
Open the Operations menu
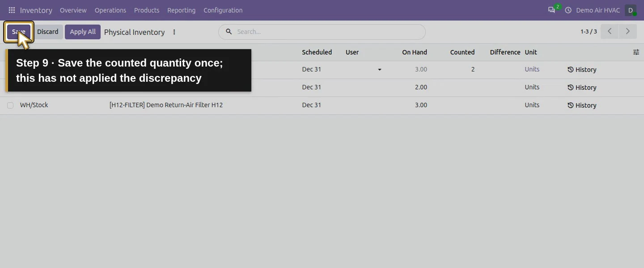pos(110,10)
